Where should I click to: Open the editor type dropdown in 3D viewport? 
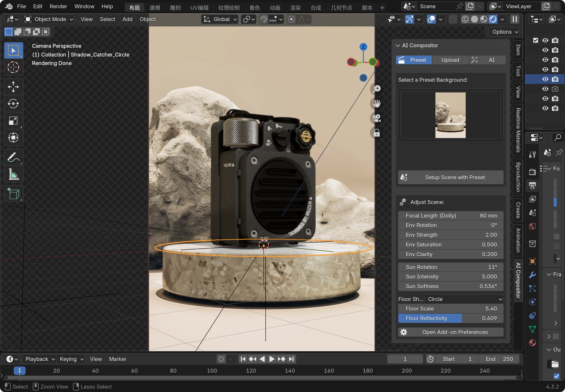(12, 19)
